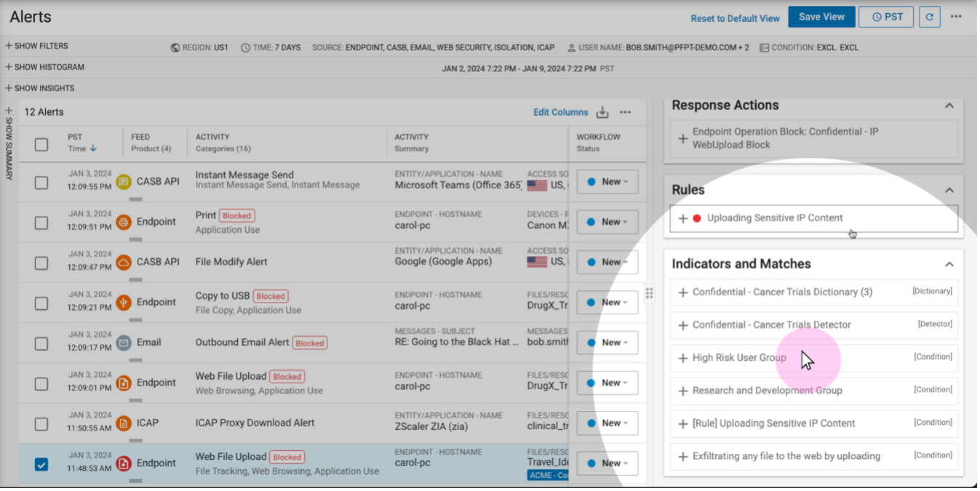Expand Exfiltrating any file to the web condition
This screenshot has width=980, height=491.
pyautogui.click(x=682, y=457)
